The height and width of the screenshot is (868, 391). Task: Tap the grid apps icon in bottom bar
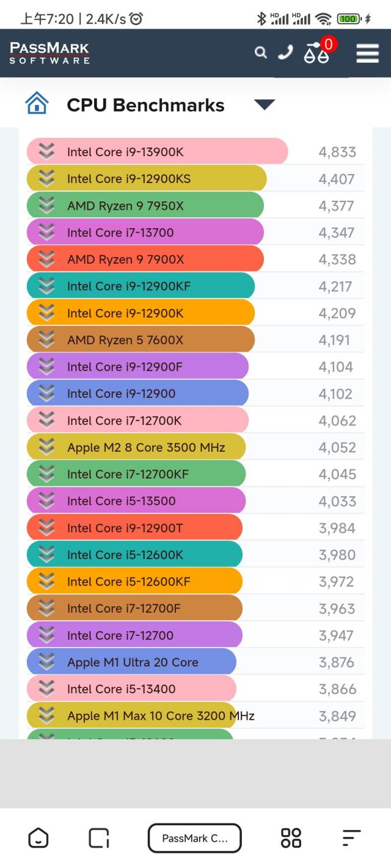[x=290, y=837]
